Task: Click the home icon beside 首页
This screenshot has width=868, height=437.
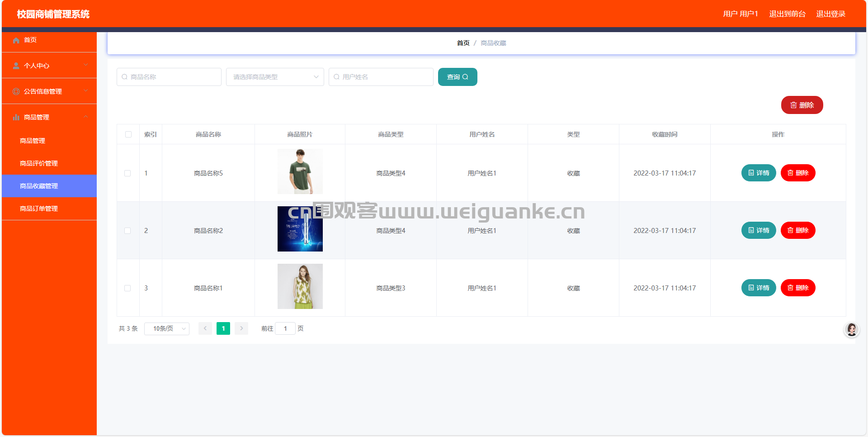Action: pyautogui.click(x=16, y=40)
